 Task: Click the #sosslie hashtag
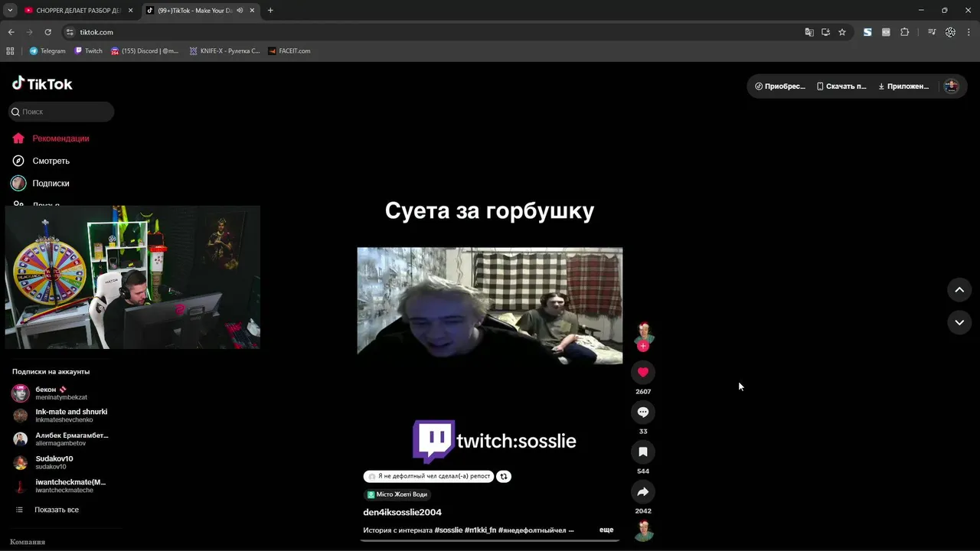(x=449, y=530)
